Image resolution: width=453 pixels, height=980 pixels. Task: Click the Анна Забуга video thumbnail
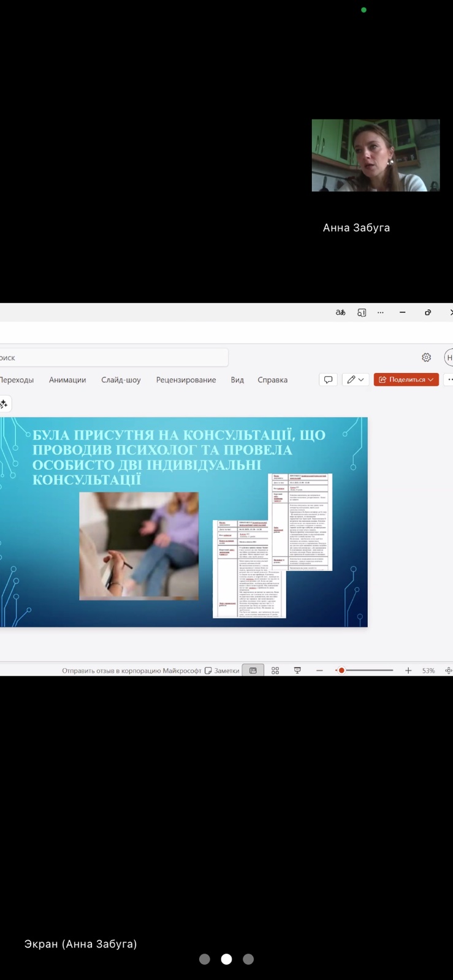[375, 156]
